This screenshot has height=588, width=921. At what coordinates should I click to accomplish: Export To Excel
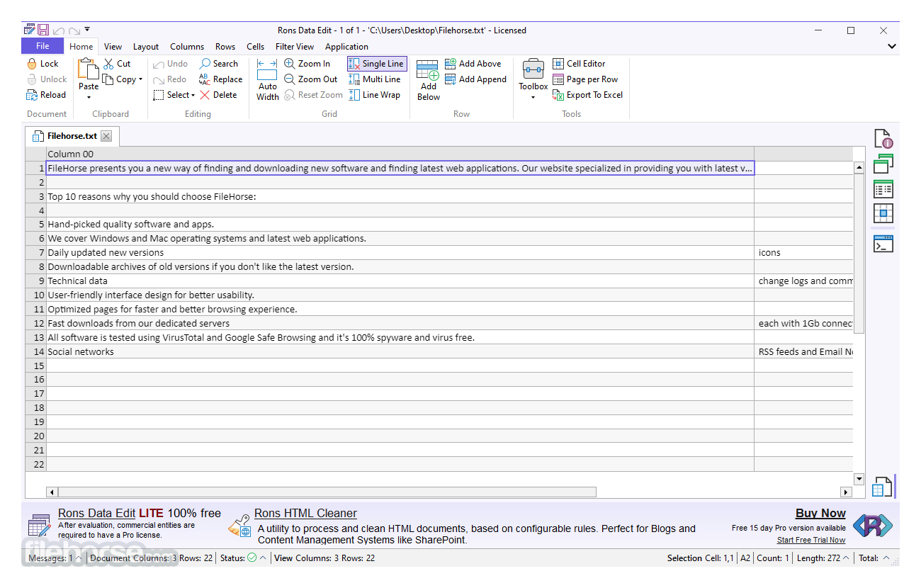click(x=587, y=95)
